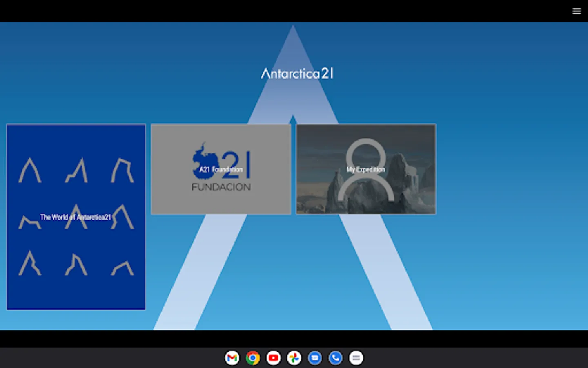Open YouTube from the taskbar
The width and height of the screenshot is (588, 368).
pos(274,358)
